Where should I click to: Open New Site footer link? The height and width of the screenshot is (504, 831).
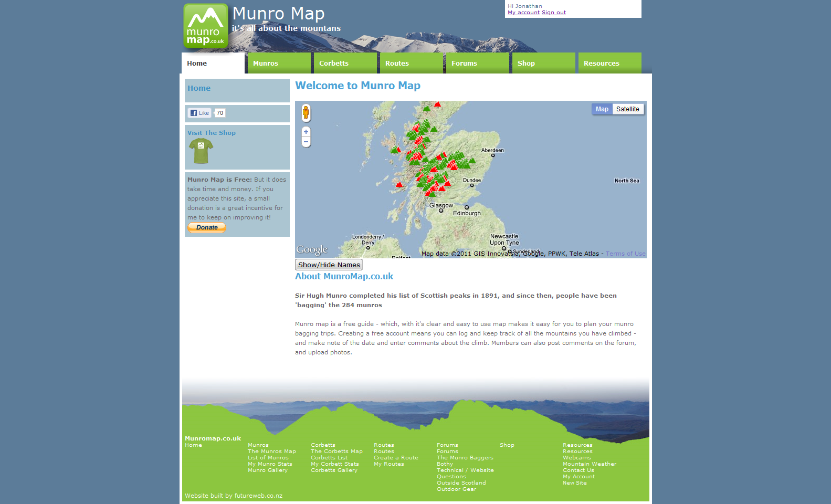575,483
